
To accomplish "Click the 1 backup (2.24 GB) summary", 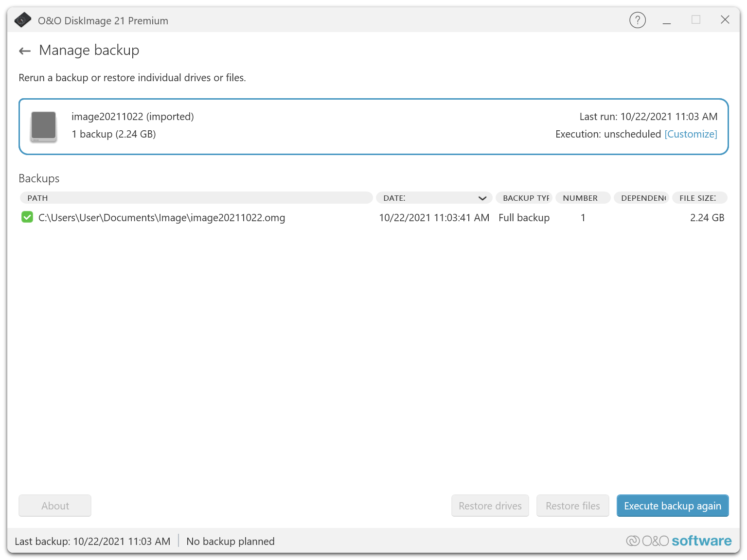I will [x=114, y=134].
